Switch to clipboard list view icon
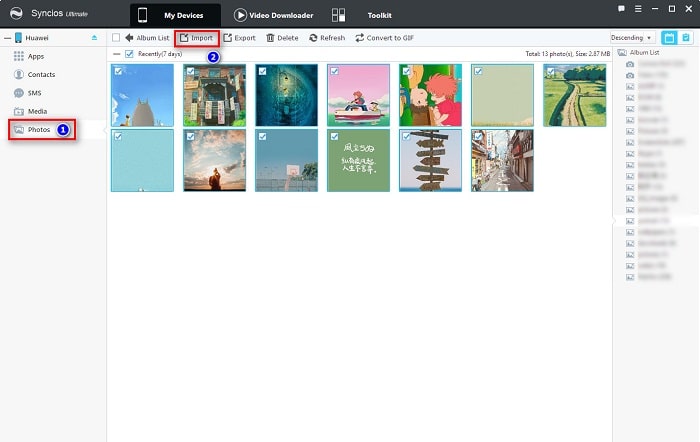700x442 pixels. [686, 38]
